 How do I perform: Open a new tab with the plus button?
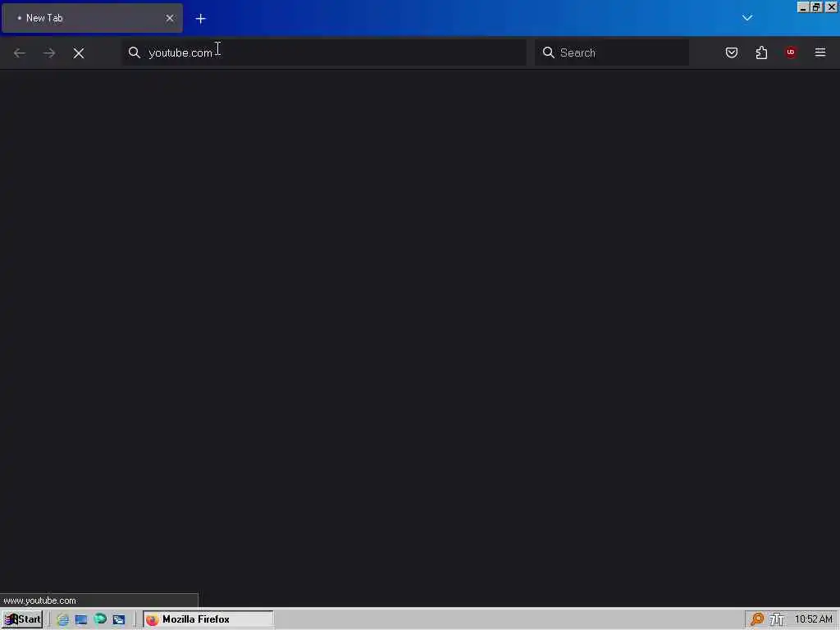point(200,19)
